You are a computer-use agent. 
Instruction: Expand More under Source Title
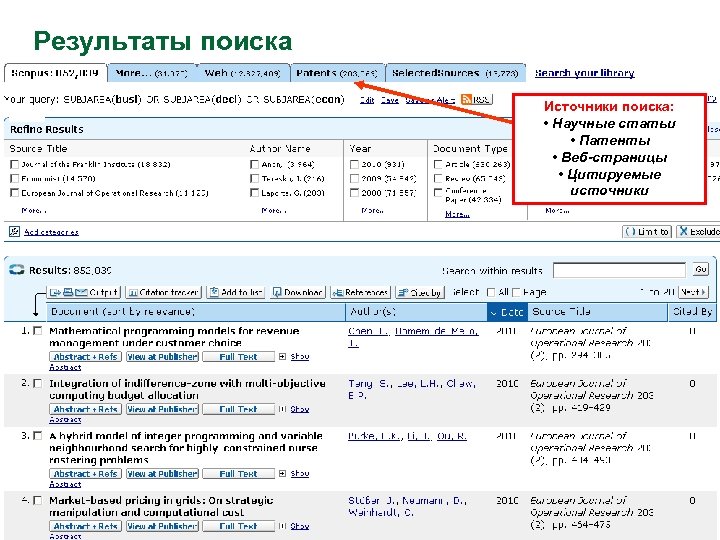[x=34, y=210]
